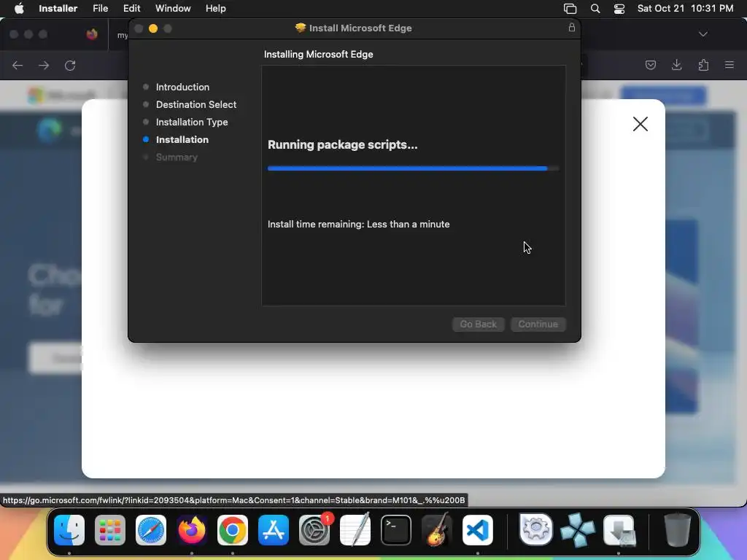Select the Installation step in sidebar
The height and width of the screenshot is (560, 747).
coord(182,139)
